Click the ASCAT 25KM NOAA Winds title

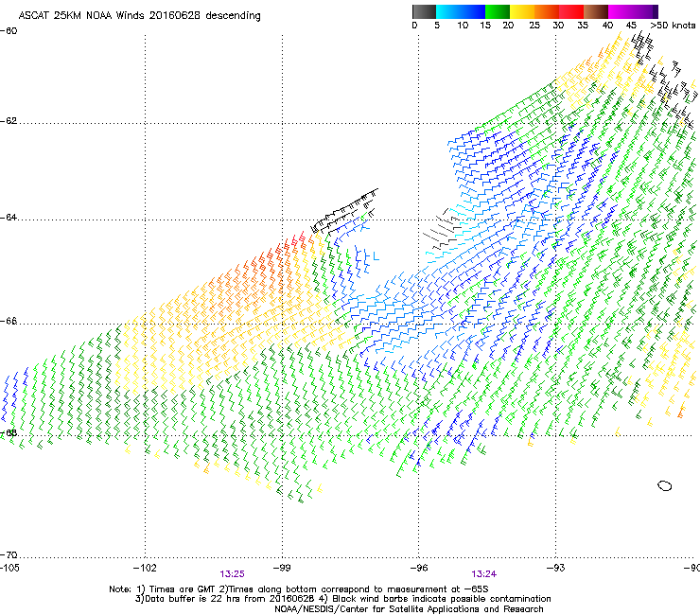(x=139, y=16)
